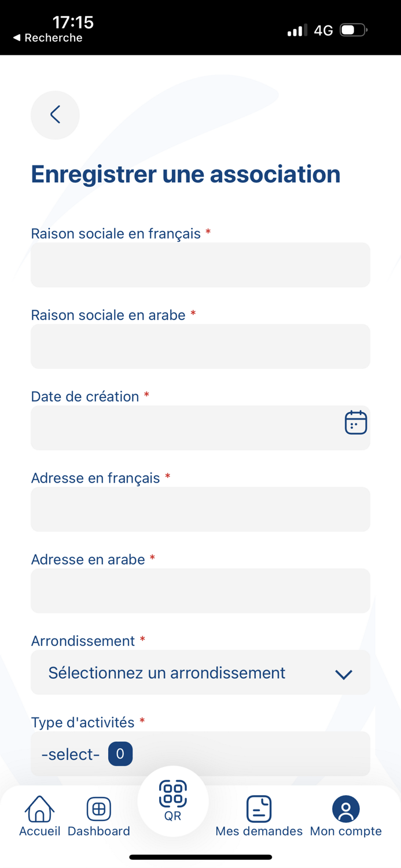
Task: Switch to the Dashboard tab
Action: tap(98, 816)
